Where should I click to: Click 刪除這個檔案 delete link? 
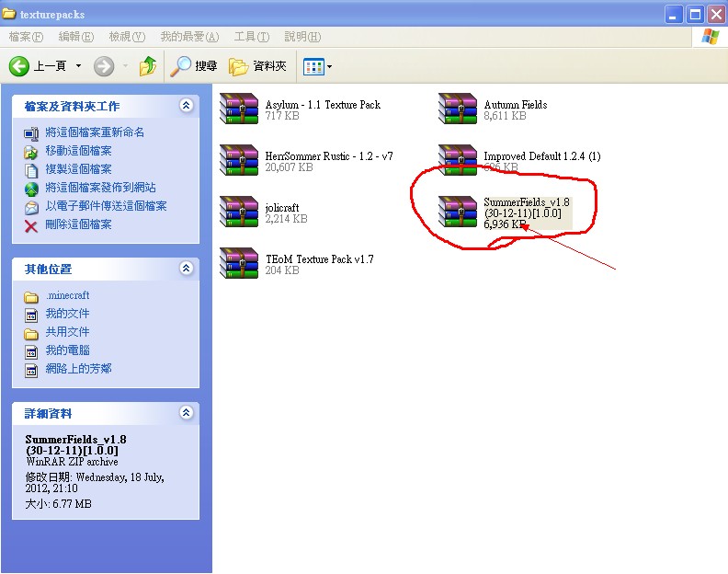(x=78, y=224)
